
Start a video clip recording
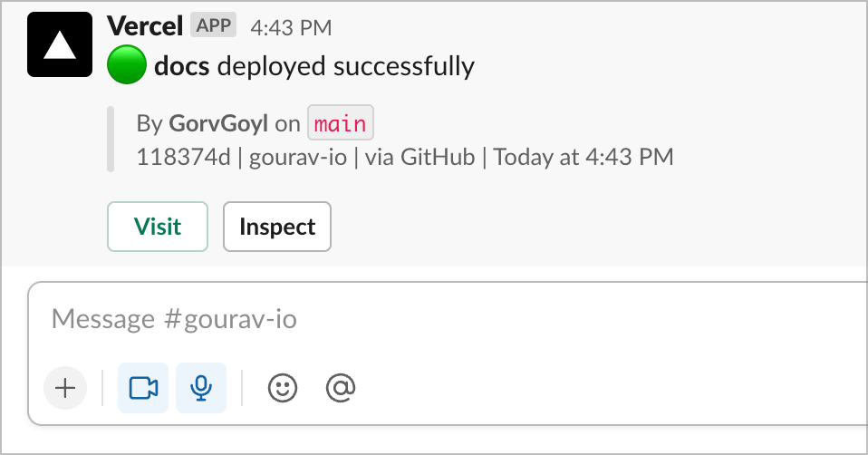[x=143, y=388]
